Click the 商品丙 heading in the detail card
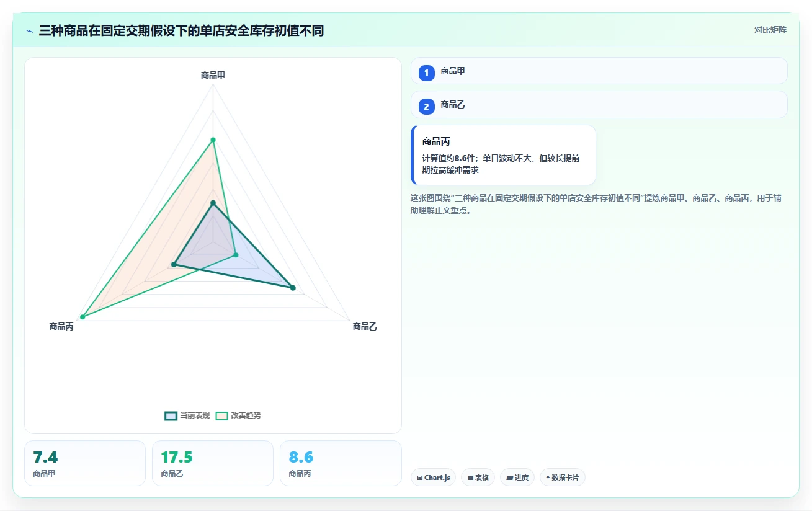Image resolution: width=812 pixels, height=511 pixels. (x=435, y=142)
